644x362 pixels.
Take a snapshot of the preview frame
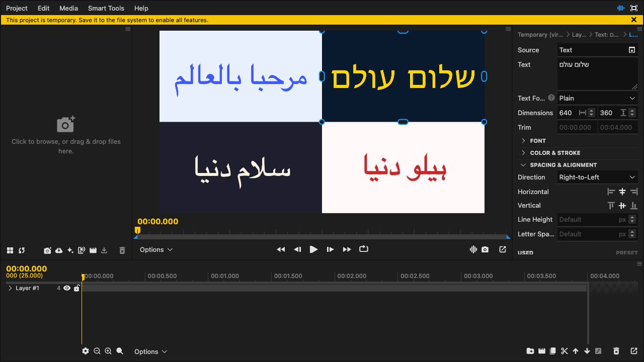pos(485,249)
